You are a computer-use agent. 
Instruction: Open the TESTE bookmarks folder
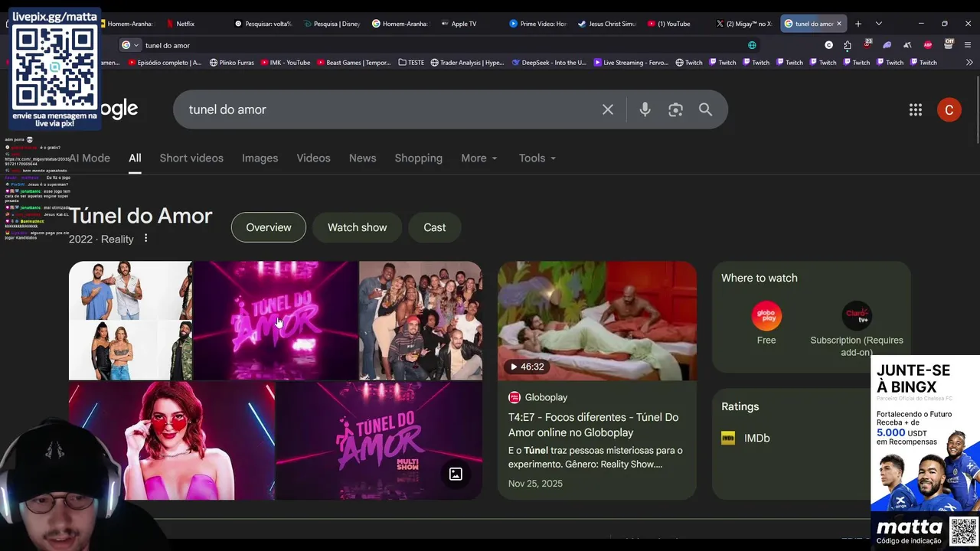click(411, 63)
